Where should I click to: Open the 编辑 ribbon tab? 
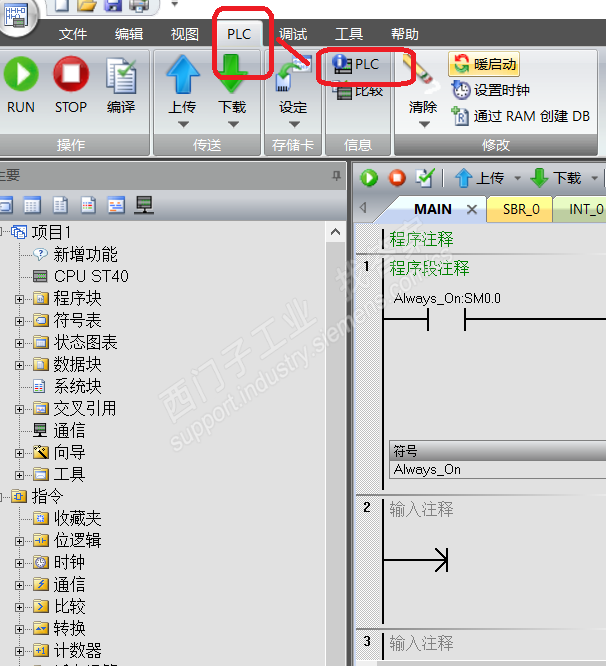(129, 34)
